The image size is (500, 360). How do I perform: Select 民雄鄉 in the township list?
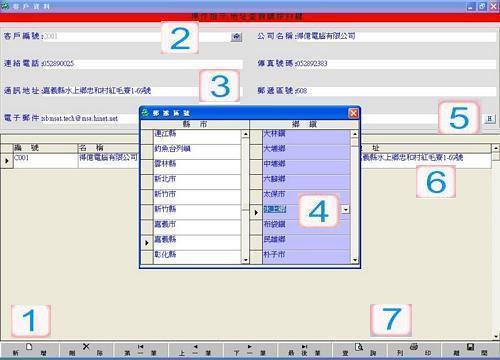[x=306, y=239]
